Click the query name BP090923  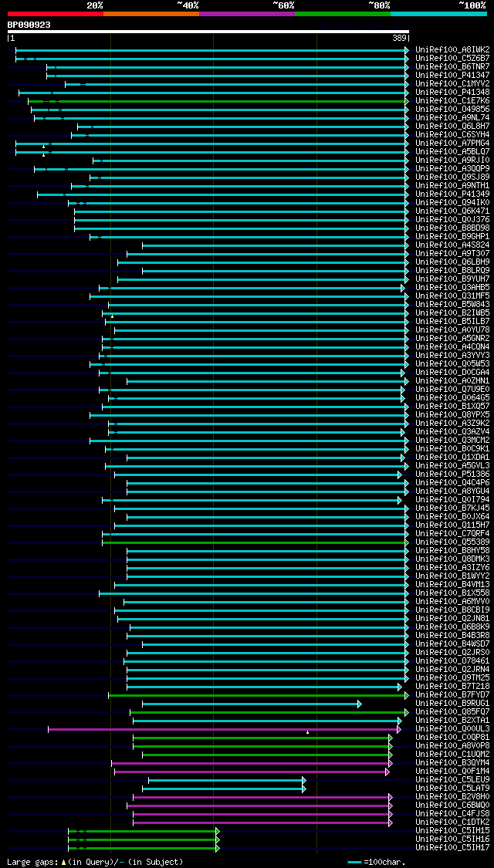pyautogui.click(x=29, y=25)
